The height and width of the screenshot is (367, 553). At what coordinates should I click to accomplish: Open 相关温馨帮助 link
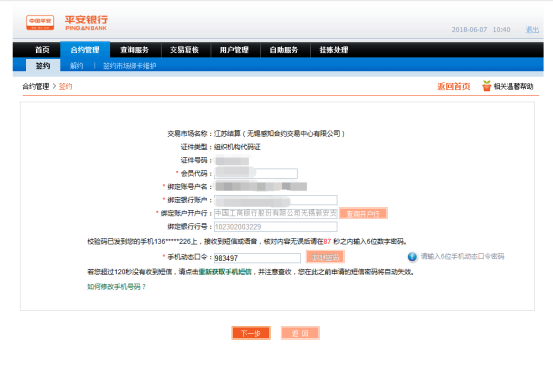point(514,86)
